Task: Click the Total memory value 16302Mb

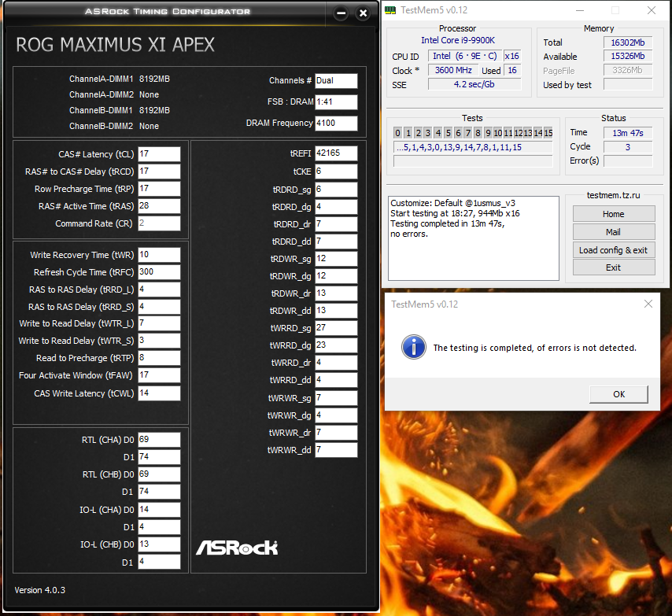Action: [x=628, y=42]
